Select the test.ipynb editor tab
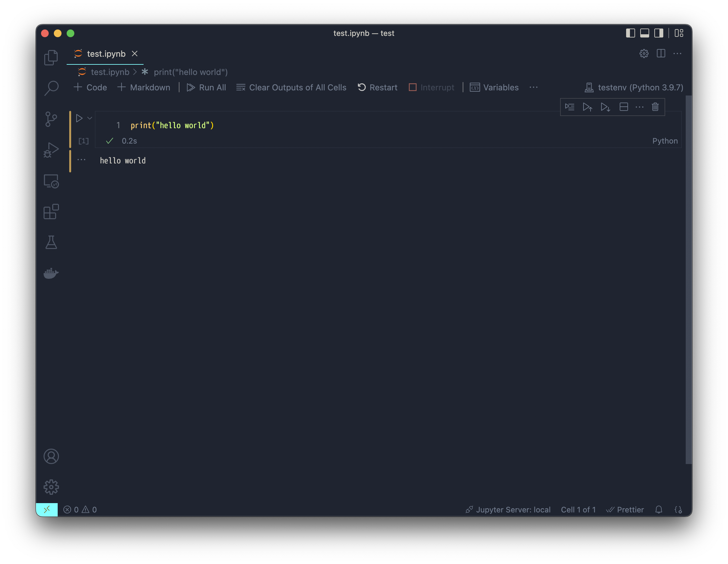The height and width of the screenshot is (564, 728). (106, 54)
